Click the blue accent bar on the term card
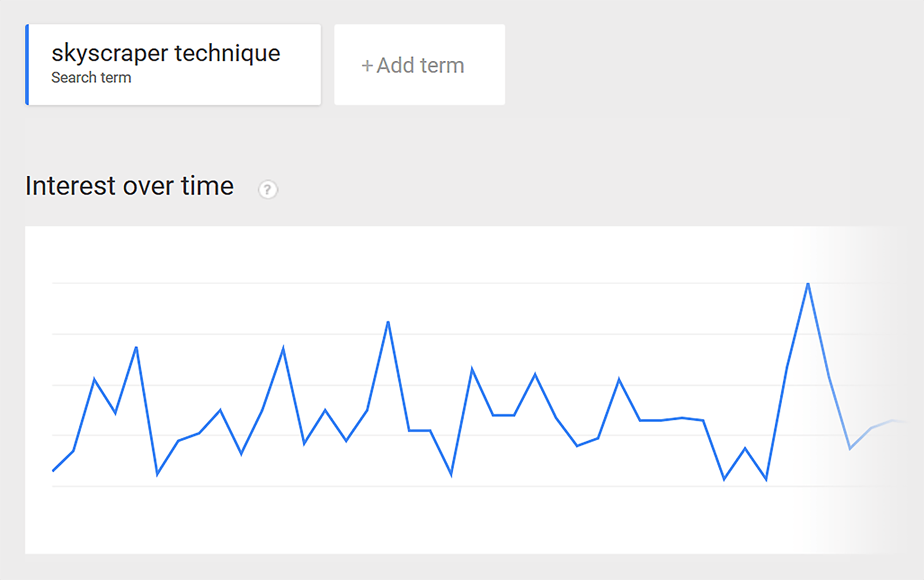Image resolution: width=924 pixels, height=580 pixels. tap(27, 65)
